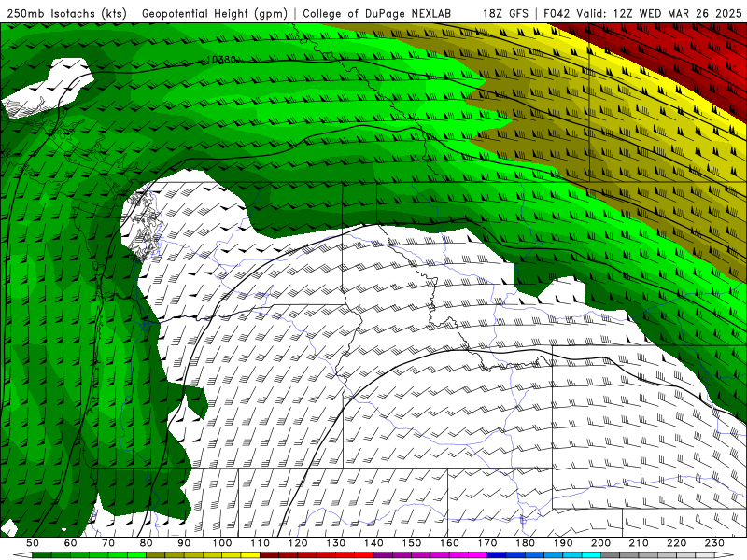
Task: Select the 180 tick label
Action: coord(526,543)
